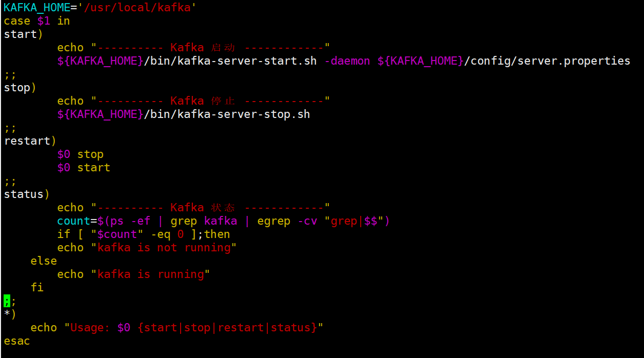Click the Usage message echo string
The image size is (644, 358).
coord(194,328)
